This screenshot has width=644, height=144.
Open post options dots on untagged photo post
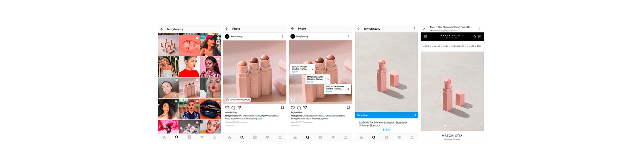[x=282, y=36]
